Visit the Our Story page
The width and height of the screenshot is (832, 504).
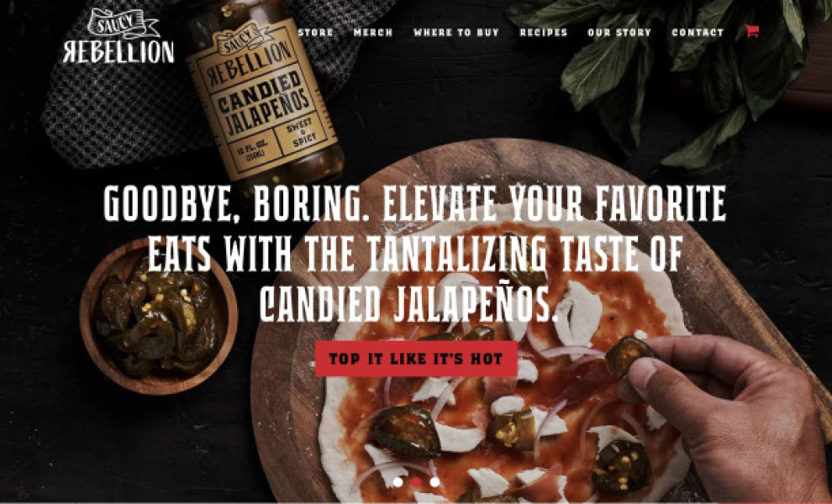[619, 33]
